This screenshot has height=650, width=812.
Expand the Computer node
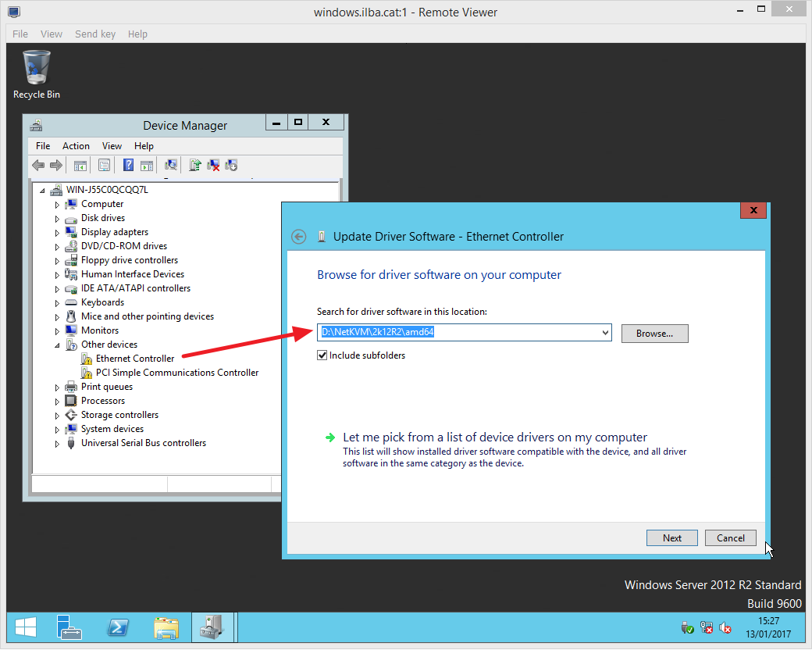coord(57,205)
